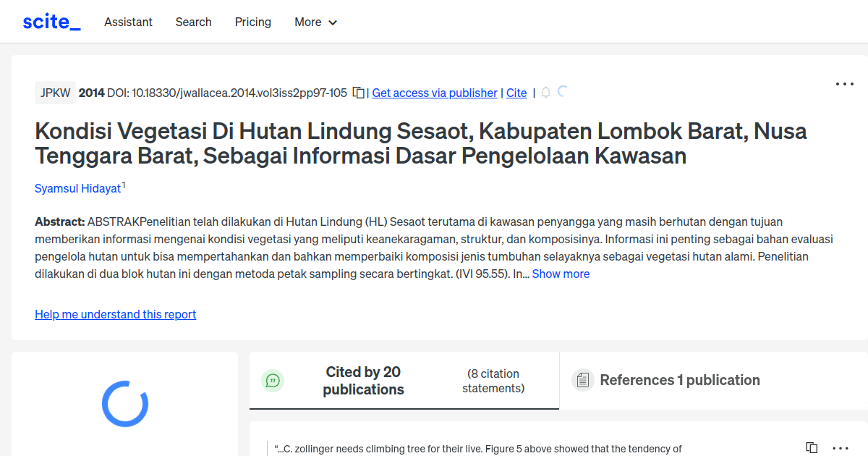Click the notification bell icon near Cite
The image size is (868, 456).
click(546, 93)
